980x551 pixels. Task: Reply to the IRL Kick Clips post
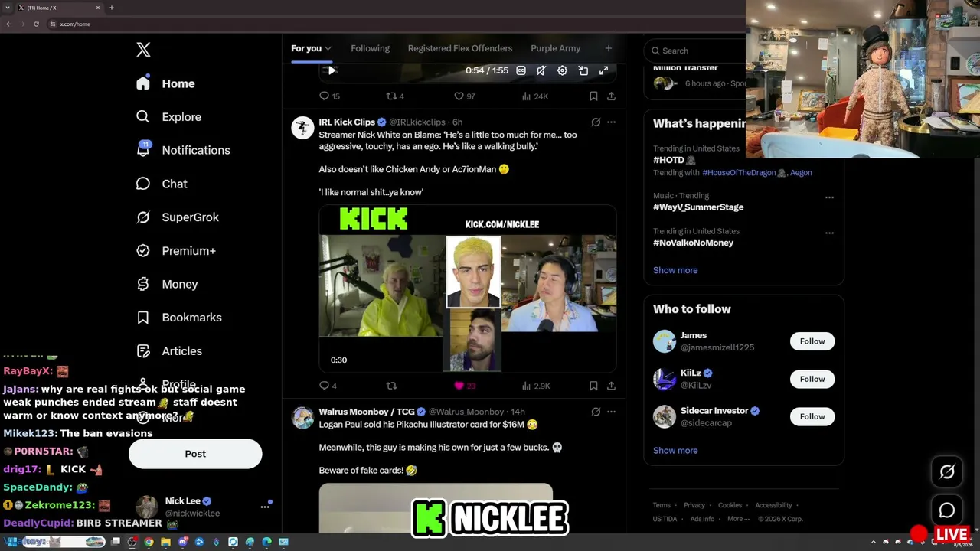[328, 386]
